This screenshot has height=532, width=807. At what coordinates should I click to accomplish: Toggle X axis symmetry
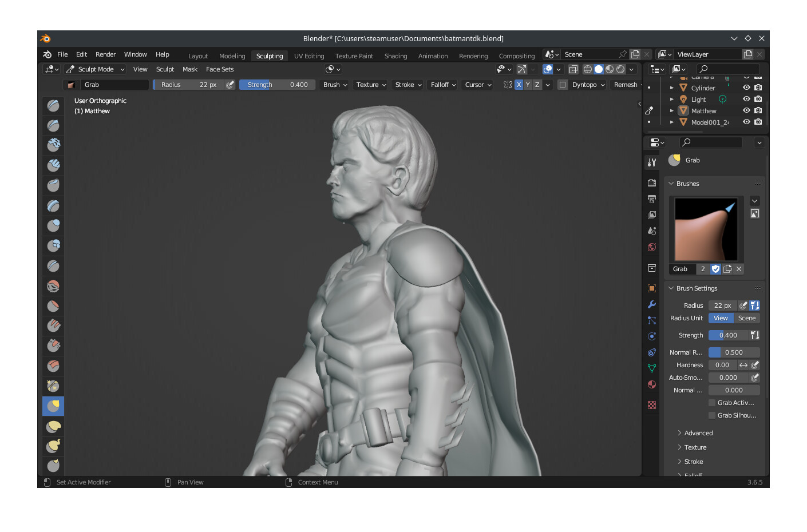(x=519, y=85)
